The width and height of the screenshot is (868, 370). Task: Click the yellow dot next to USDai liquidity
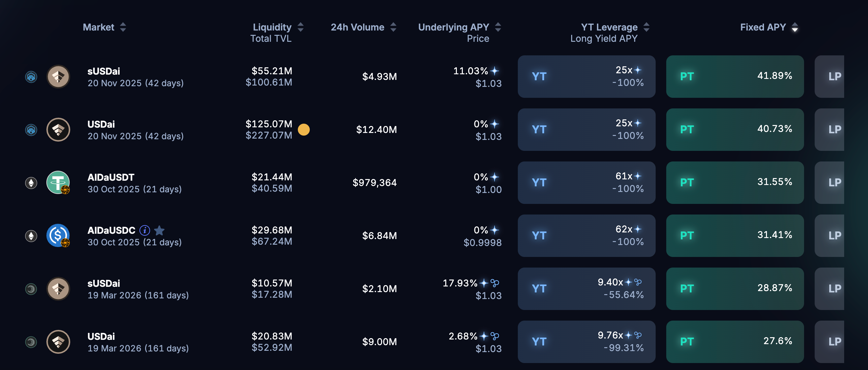click(x=303, y=130)
